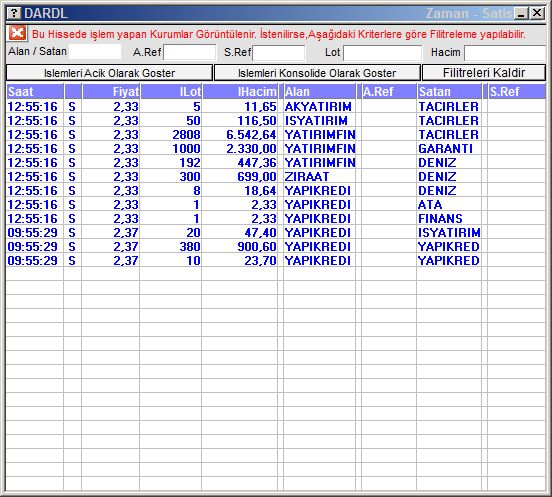This screenshot has width=552, height=497.
Task: Click the S.Ref column header in table
Action: click(517, 92)
